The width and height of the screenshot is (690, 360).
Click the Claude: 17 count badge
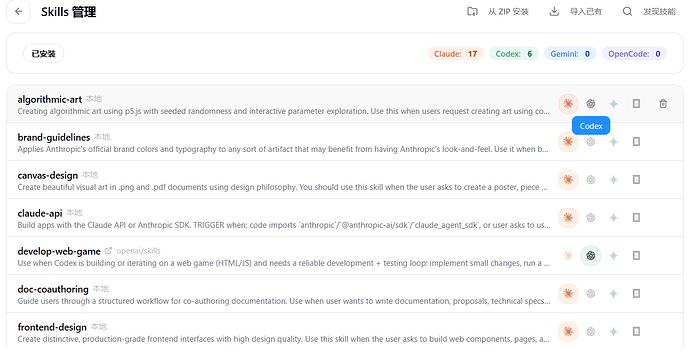[x=455, y=54]
